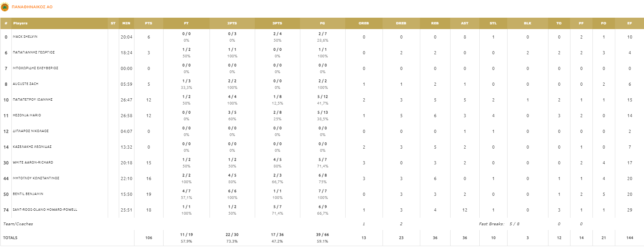Click the AST column header
Screen dimensions: 644x252
[465, 23]
